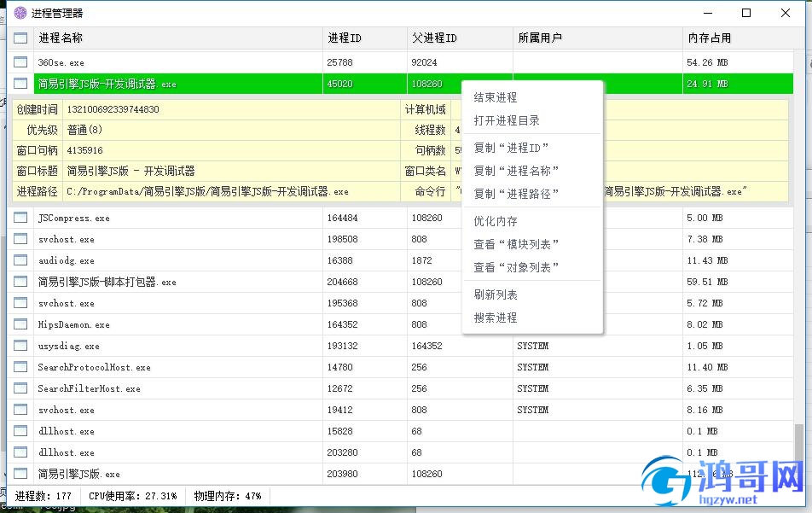The image size is (812, 513).
Task: Click process path starting with C:/ProgramData
Action: pyautogui.click(x=207, y=191)
